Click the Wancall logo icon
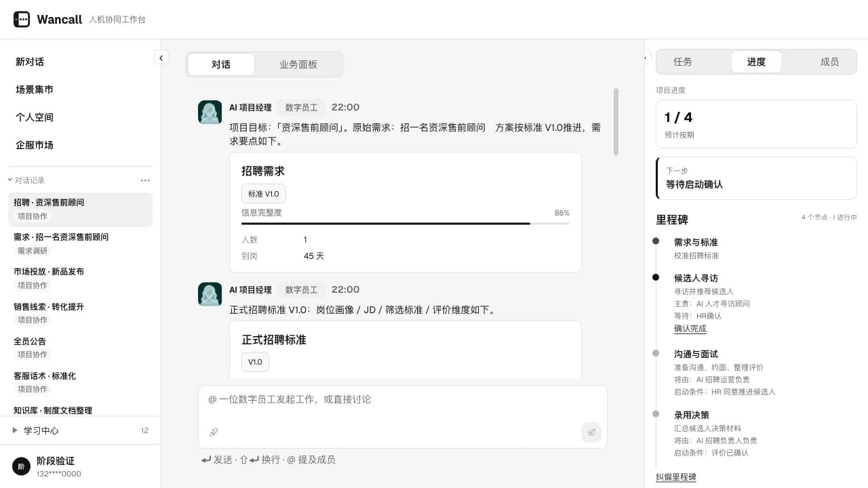This screenshot has width=868, height=488. 22,20
